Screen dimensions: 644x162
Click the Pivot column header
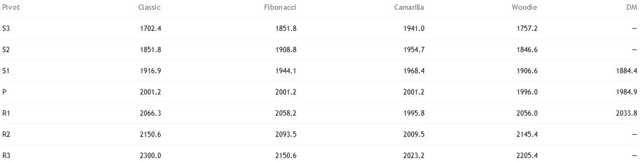(11, 7)
